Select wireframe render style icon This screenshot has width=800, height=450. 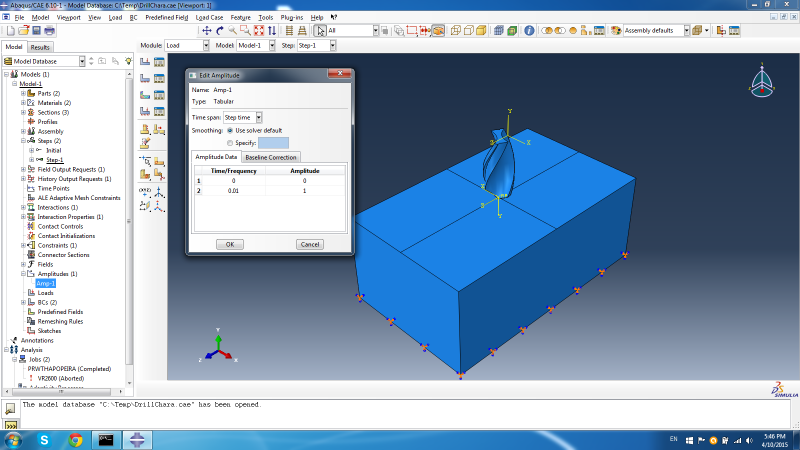pos(455,31)
